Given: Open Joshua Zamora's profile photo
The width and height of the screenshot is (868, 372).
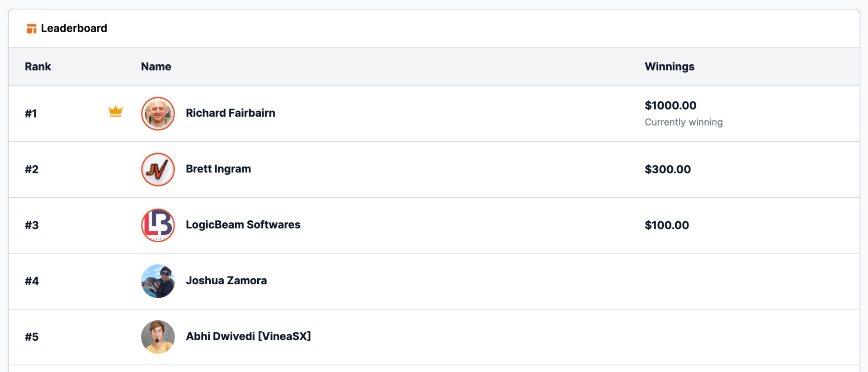Looking at the screenshot, I should (158, 281).
